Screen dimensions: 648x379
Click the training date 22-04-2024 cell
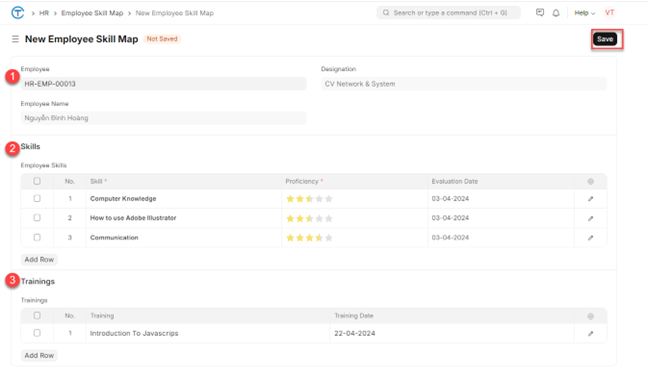[452, 333]
